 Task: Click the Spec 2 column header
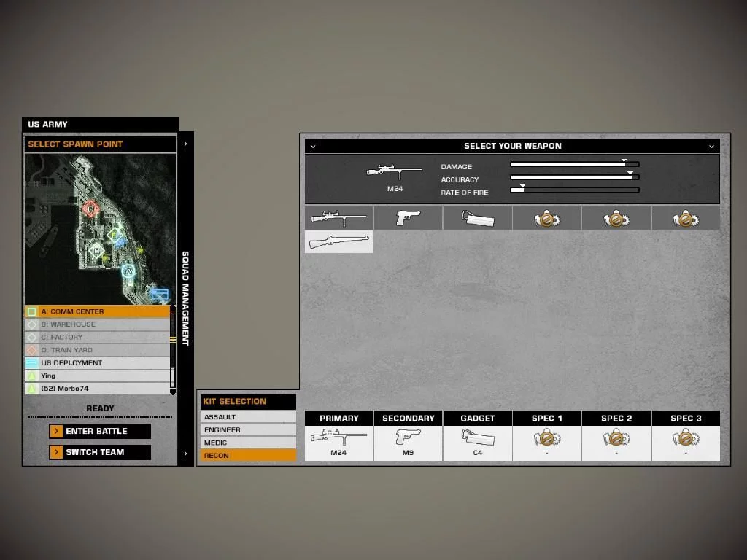click(616, 418)
